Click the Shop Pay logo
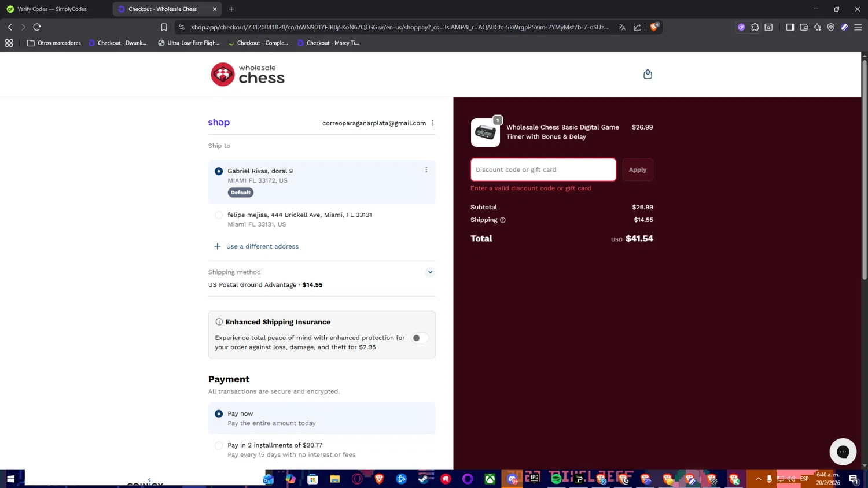Image resolution: width=868 pixels, height=488 pixels. click(219, 123)
